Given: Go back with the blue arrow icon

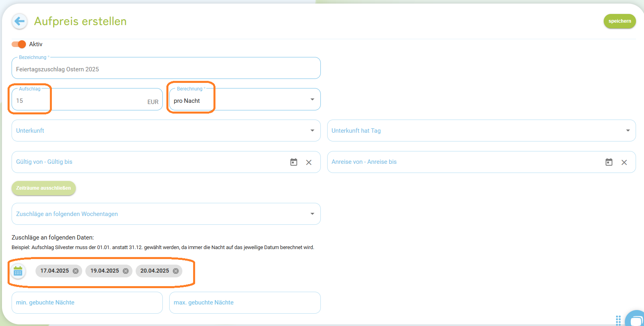Looking at the screenshot, I should point(19,21).
